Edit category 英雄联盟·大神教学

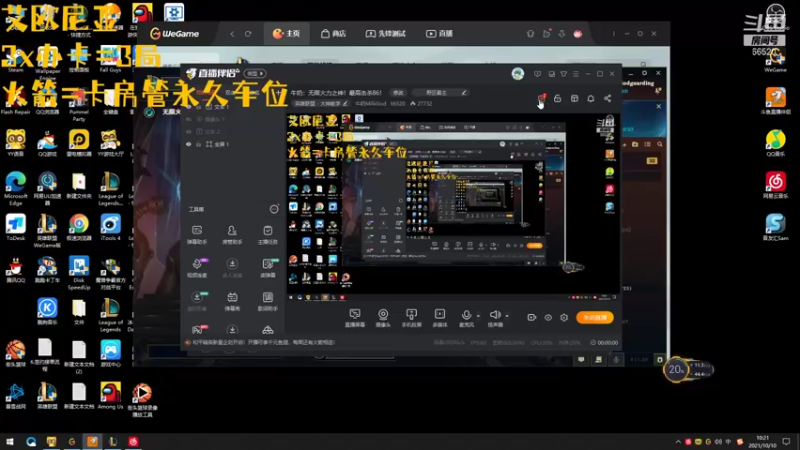point(320,104)
